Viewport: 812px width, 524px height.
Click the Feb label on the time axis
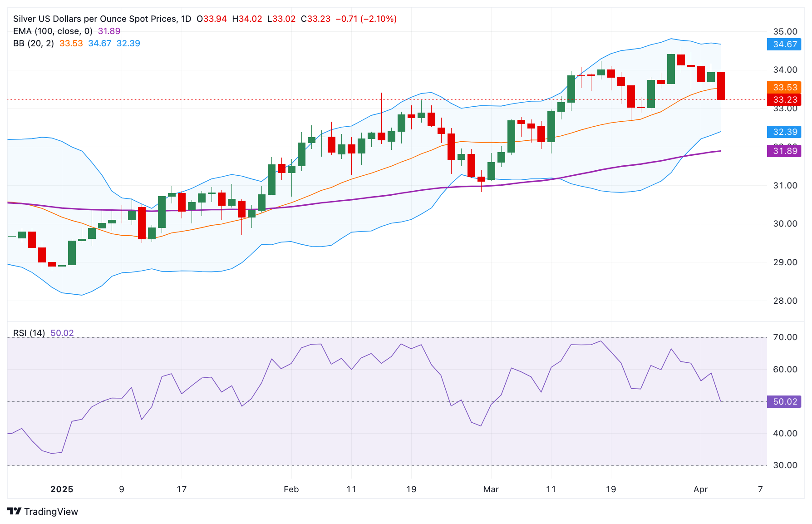[x=291, y=489]
